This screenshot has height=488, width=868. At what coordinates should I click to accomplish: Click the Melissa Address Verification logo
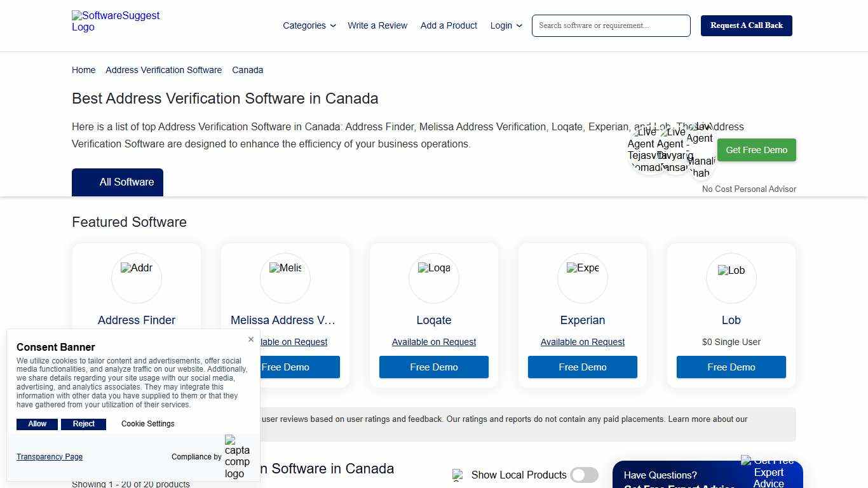pos(285,278)
